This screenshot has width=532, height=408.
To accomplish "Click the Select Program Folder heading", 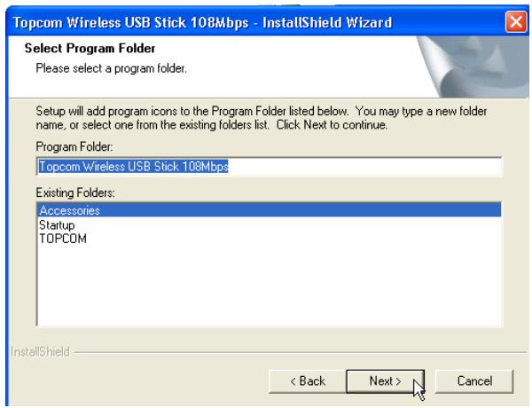I will (x=90, y=48).
